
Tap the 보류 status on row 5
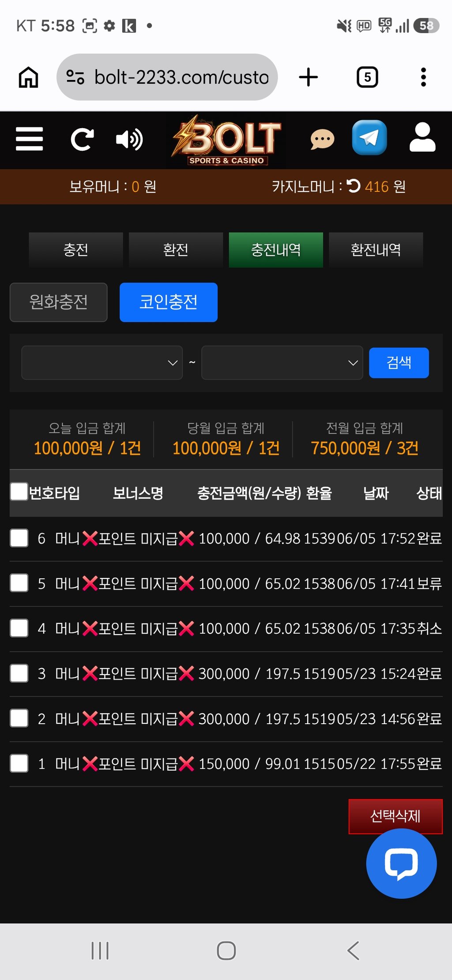(x=429, y=584)
